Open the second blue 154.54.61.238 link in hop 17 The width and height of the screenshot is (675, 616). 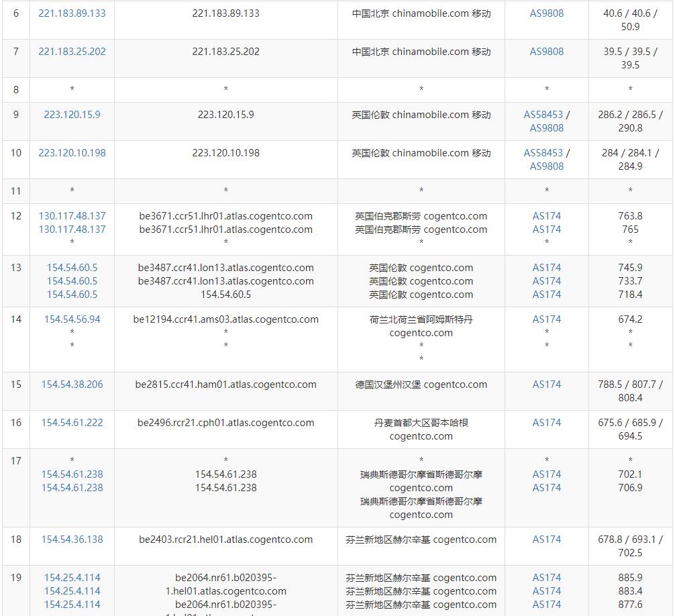(72, 488)
